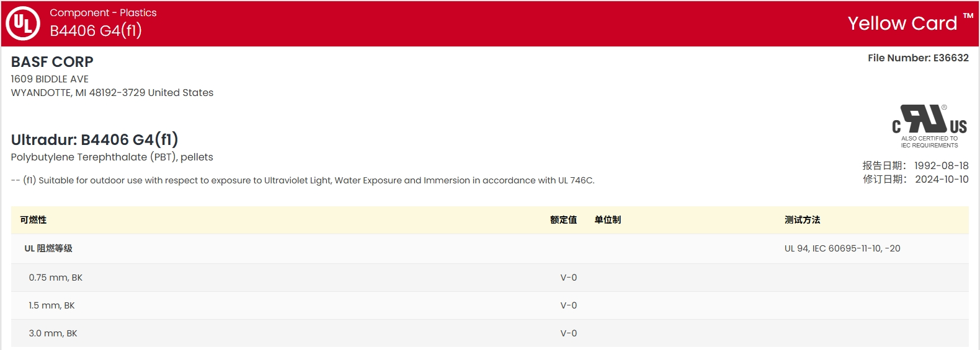Click the '1.5 mm, BK' row label

(51, 305)
